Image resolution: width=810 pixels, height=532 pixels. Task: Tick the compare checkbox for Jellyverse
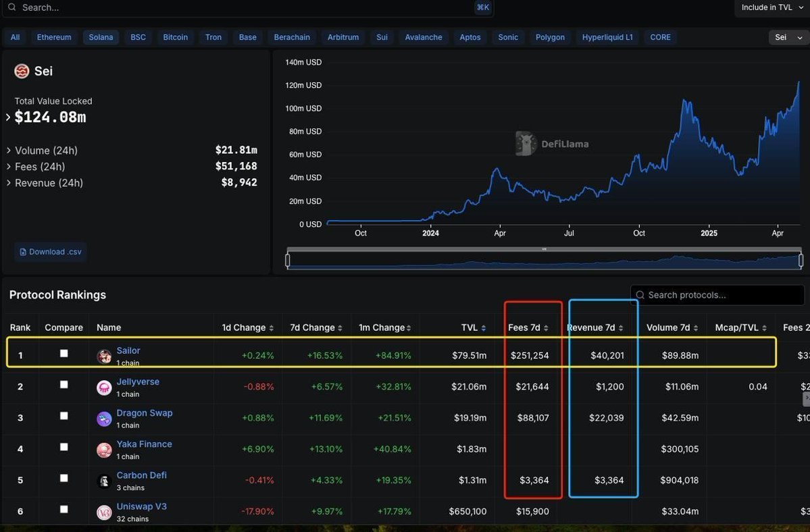pyautogui.click(x=64, y=384)
